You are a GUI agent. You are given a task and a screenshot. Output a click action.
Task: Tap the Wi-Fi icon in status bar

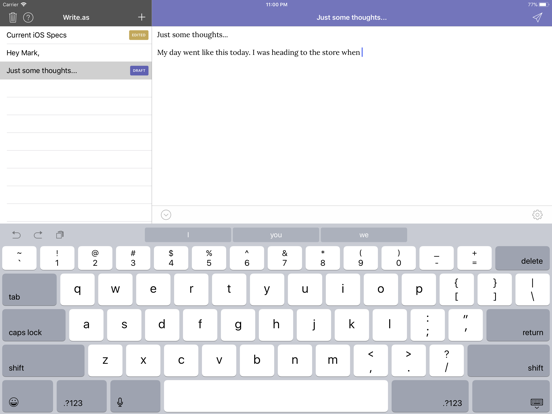pyautogui.click(x=24, y=4)
